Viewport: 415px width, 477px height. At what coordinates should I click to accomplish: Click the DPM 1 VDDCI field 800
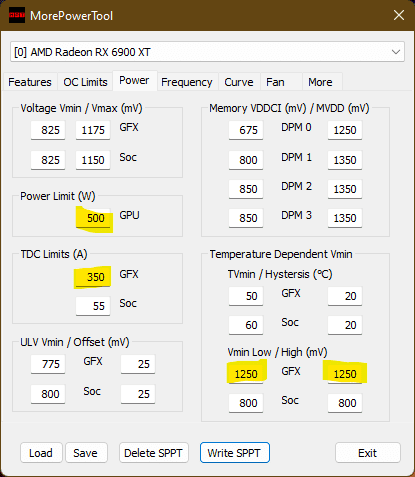coord(246,160)
